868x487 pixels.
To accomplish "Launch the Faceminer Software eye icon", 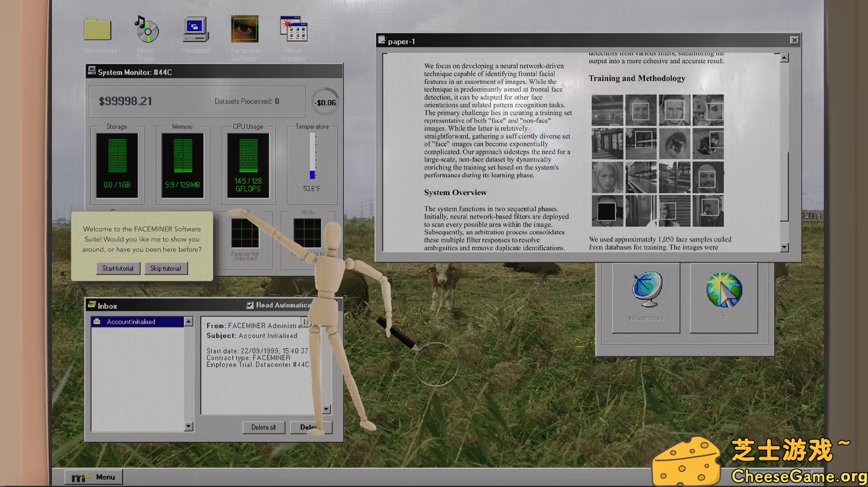I will [x=245, y=29].
